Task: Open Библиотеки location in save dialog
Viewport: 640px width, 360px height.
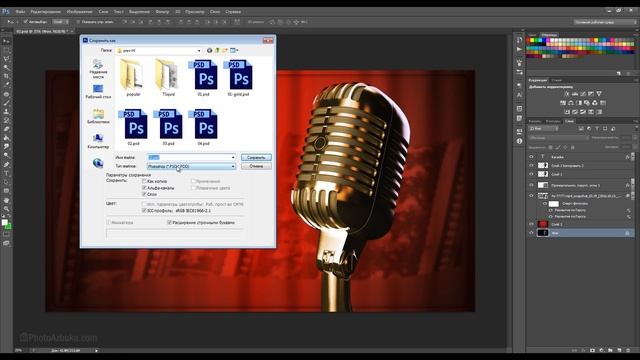Action: (98, 116)
